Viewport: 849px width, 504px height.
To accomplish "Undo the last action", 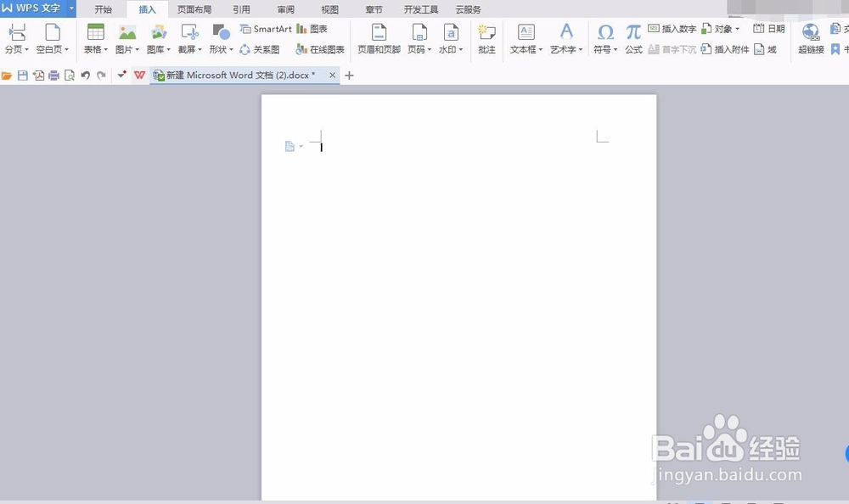I will point(86,76).
